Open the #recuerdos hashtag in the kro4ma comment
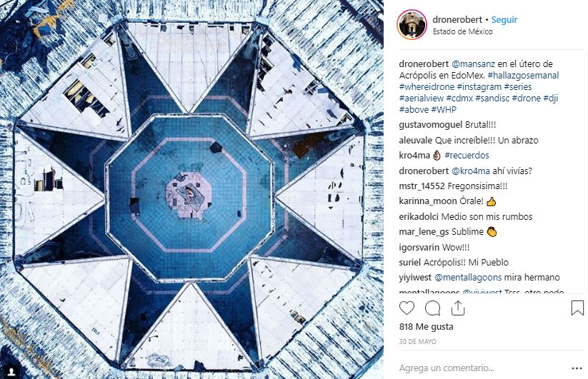The width and height of the screenshot is (588, 379). pos(467,156)
